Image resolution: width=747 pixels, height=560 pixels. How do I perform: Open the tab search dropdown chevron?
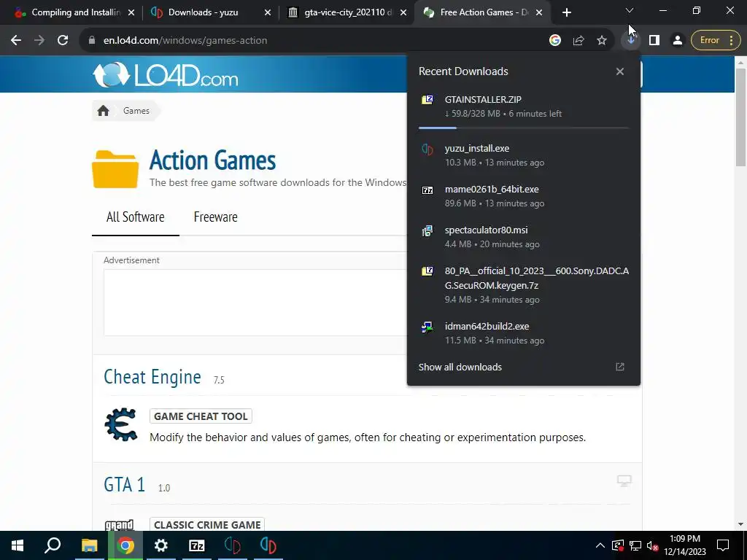click(x=630, y=10)
